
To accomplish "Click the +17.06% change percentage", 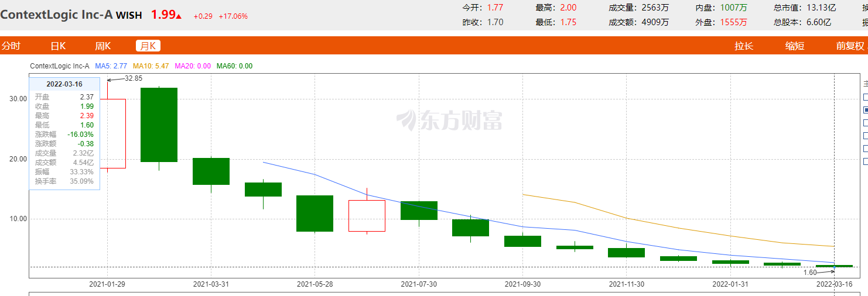I will [x=233, y=16].
